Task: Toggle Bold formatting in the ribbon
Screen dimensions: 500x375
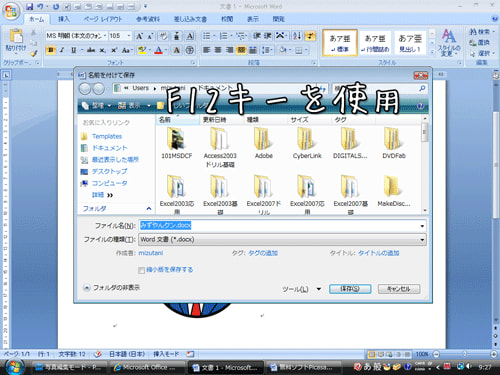Action: 51,50
